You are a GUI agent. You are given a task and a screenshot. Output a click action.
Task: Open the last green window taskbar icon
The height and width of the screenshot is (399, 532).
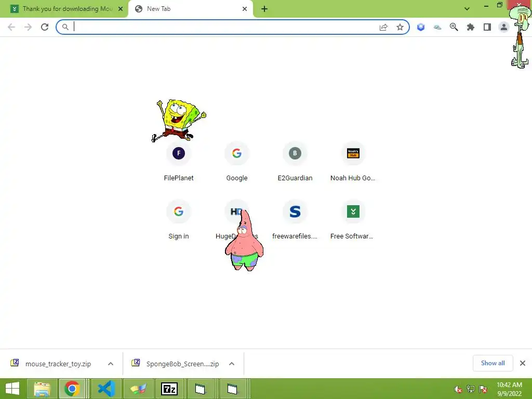click(232, 389)
